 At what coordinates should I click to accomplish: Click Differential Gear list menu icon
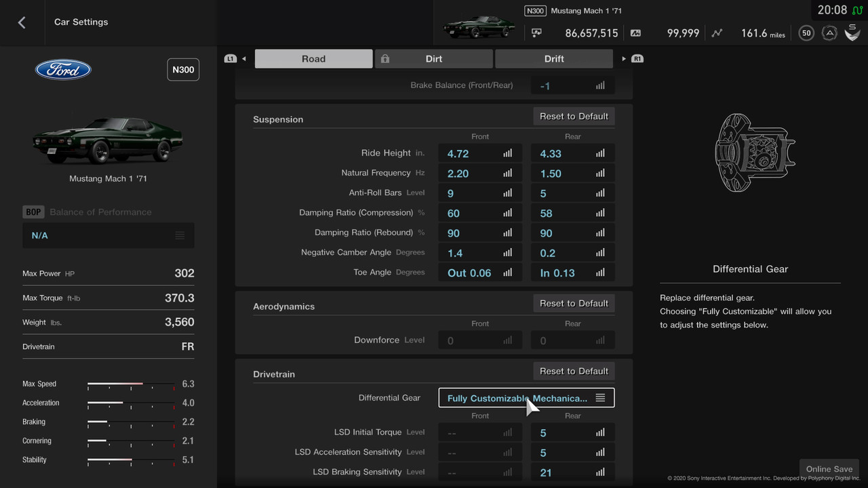point(600,398)
